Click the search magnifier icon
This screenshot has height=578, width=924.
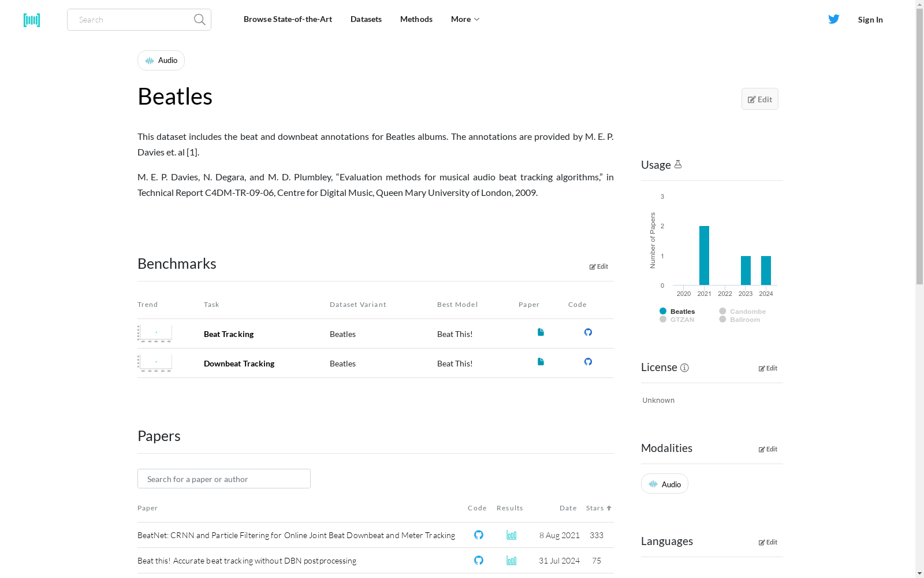tap(200, 20)
